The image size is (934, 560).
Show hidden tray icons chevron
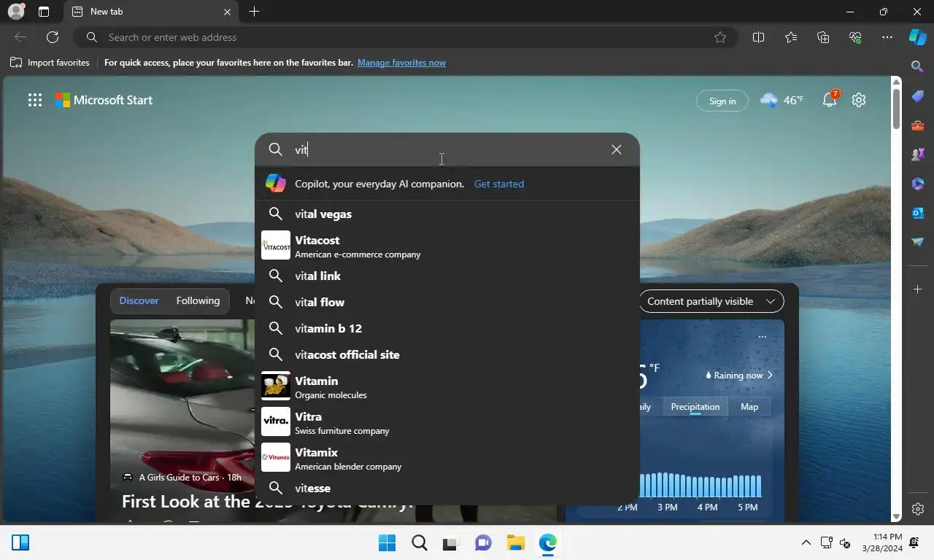point(806,542)
